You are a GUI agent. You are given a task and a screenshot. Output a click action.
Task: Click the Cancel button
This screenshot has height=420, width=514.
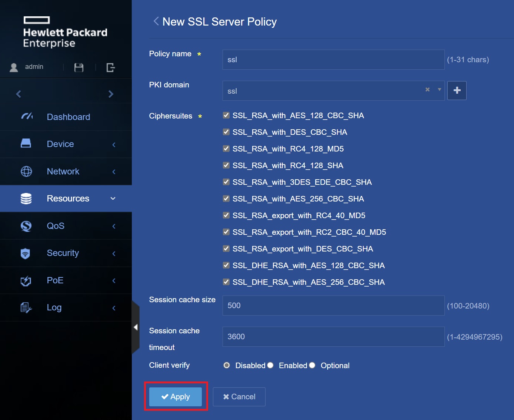click(239, 397)
